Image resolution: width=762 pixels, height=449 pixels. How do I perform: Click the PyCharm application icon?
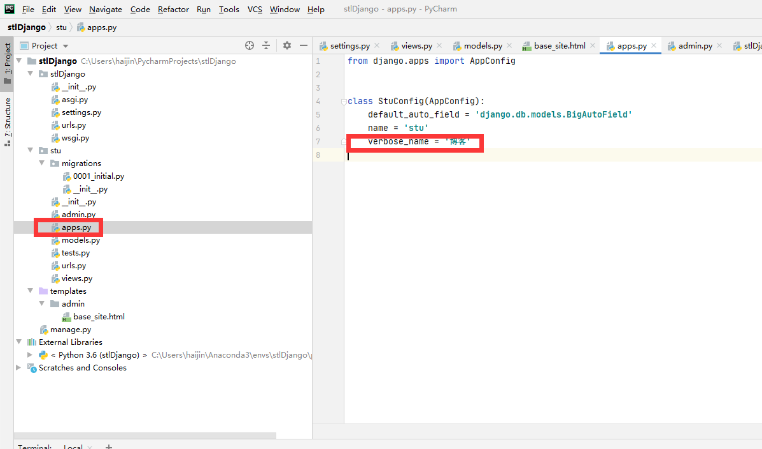pos(9,9)
